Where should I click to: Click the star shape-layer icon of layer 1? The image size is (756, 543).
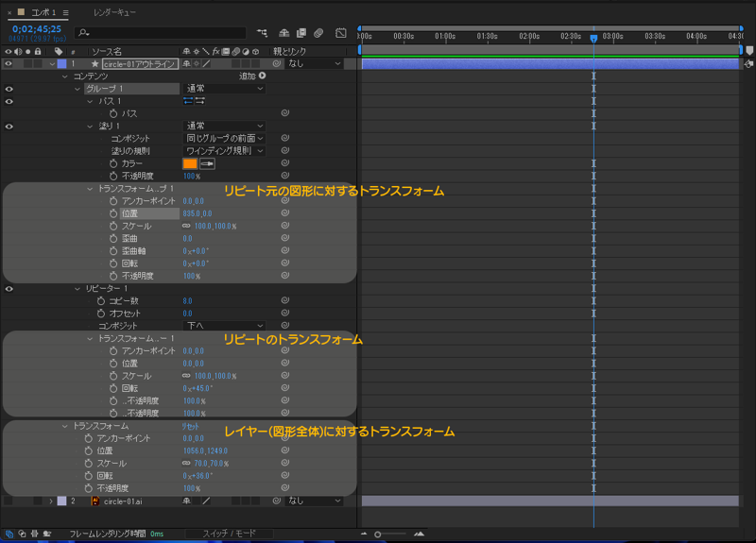(95, 63)
